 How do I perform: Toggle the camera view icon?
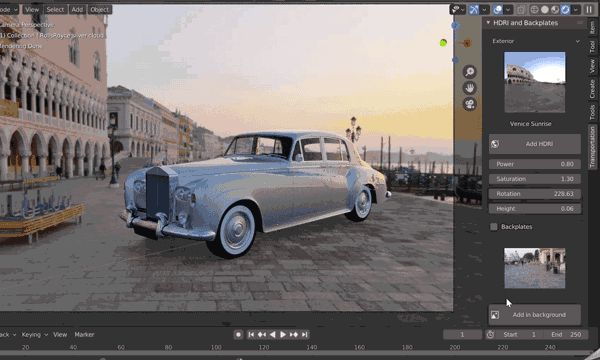click(x=470, y=104)
